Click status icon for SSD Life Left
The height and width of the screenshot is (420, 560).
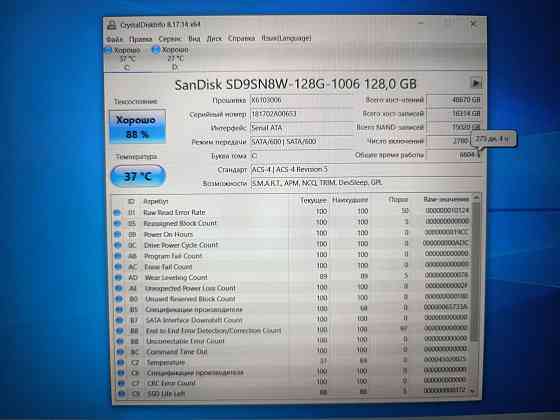click(x=122, y=394)
